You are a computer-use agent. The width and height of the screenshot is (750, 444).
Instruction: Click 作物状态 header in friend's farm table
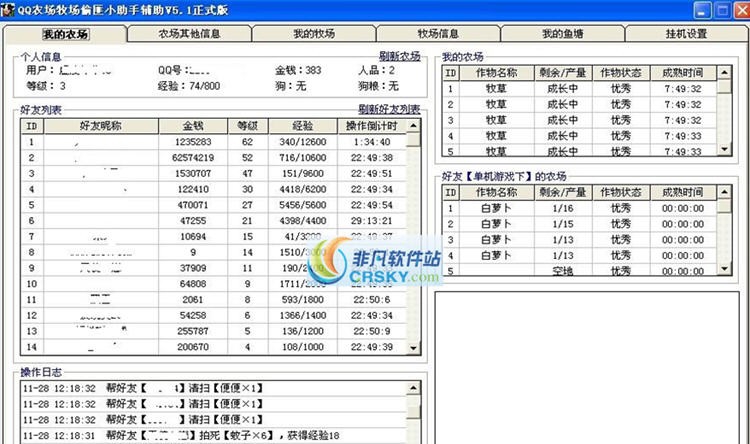[621, 192]
